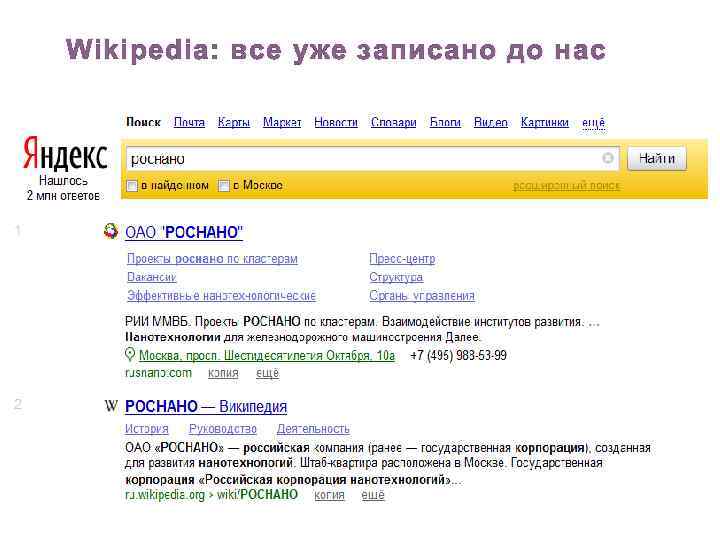The image size is (720, 540).
Task: Open the Новости service
Action: pyautogui.click(x=336, y=123)
